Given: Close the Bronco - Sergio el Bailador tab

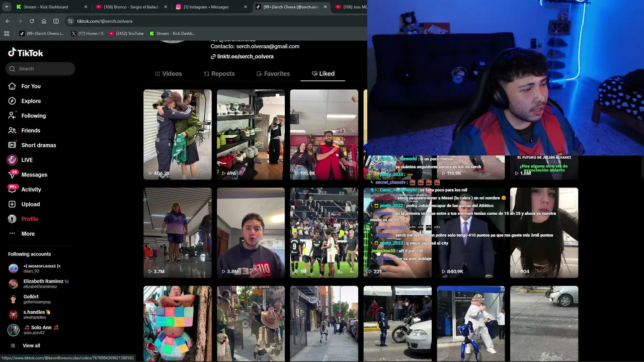Looking at the screenshot, I should tap(166, 7).
